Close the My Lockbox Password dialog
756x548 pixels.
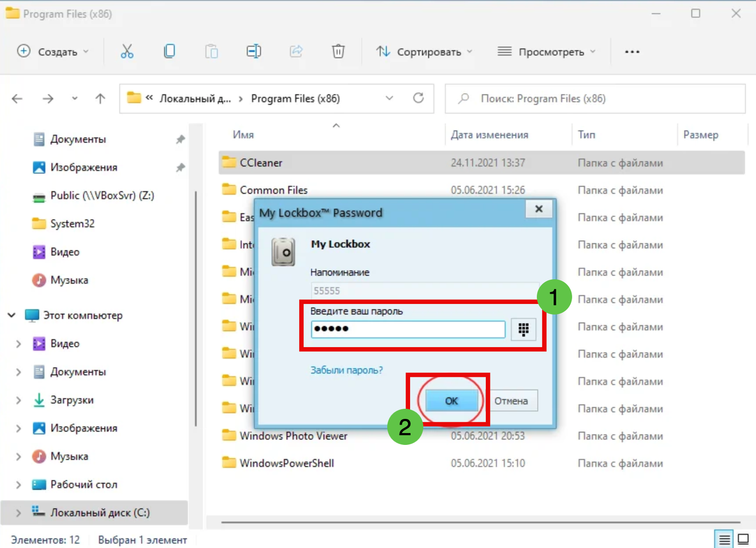(x=539, y=209)
